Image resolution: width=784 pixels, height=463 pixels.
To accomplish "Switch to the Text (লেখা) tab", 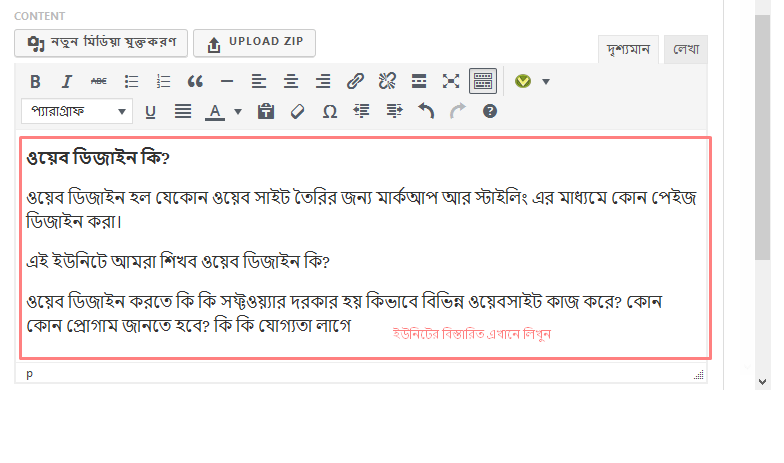I will point(686,50).
